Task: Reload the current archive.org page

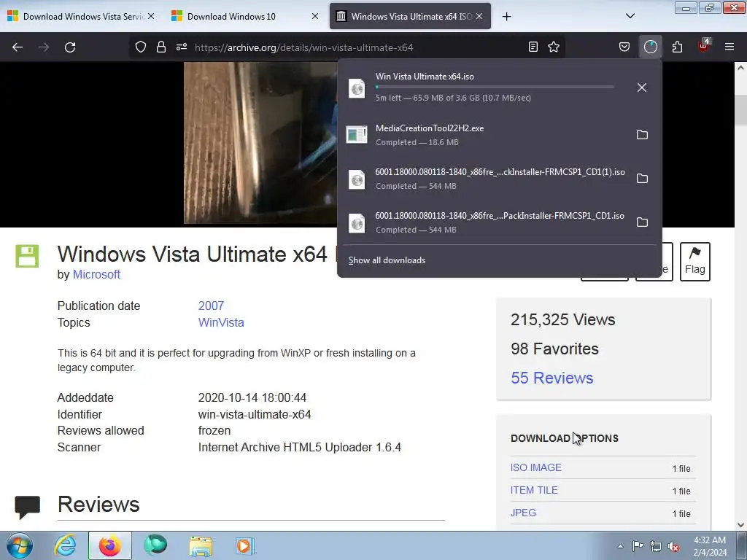Action: pyautogui.click(x=70, y=47)
